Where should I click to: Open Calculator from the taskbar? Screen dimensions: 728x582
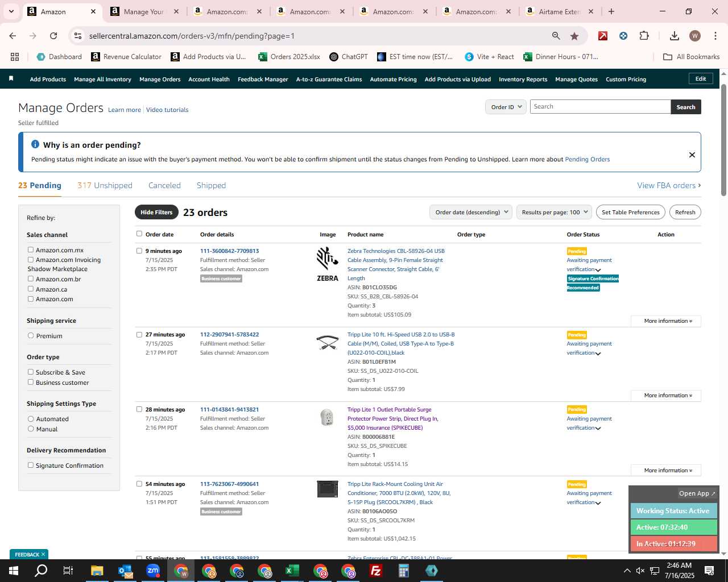pos(404,571)
